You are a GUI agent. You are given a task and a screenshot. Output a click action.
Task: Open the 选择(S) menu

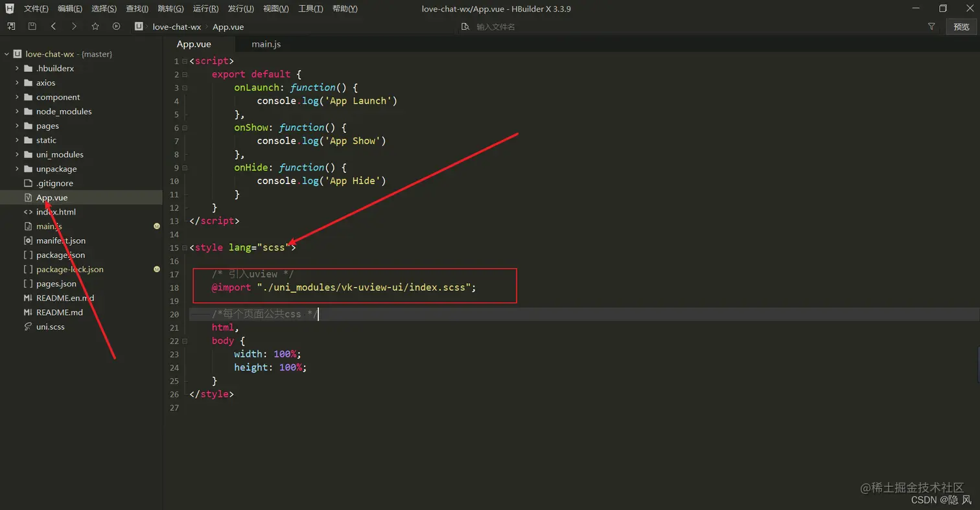click(x=104, y=8)
